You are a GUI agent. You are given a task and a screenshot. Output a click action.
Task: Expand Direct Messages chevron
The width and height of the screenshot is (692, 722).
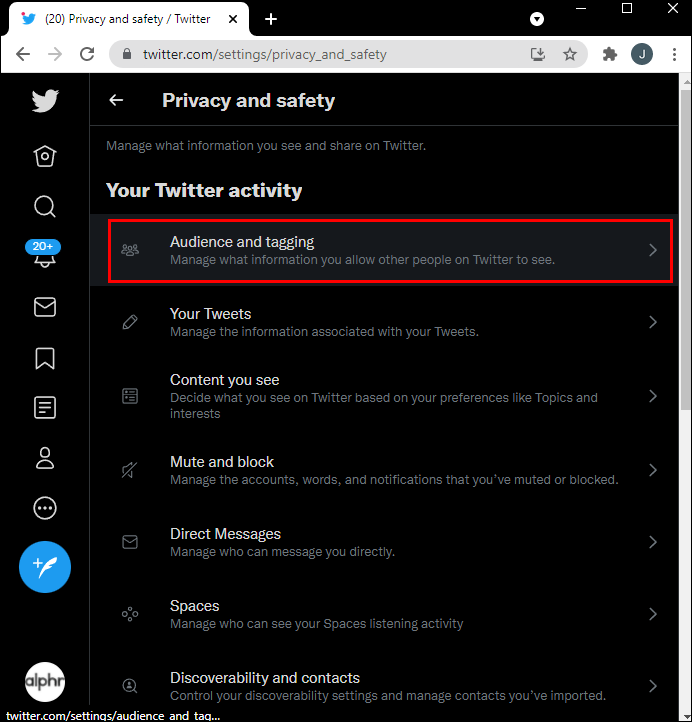[x=653, y=542]
